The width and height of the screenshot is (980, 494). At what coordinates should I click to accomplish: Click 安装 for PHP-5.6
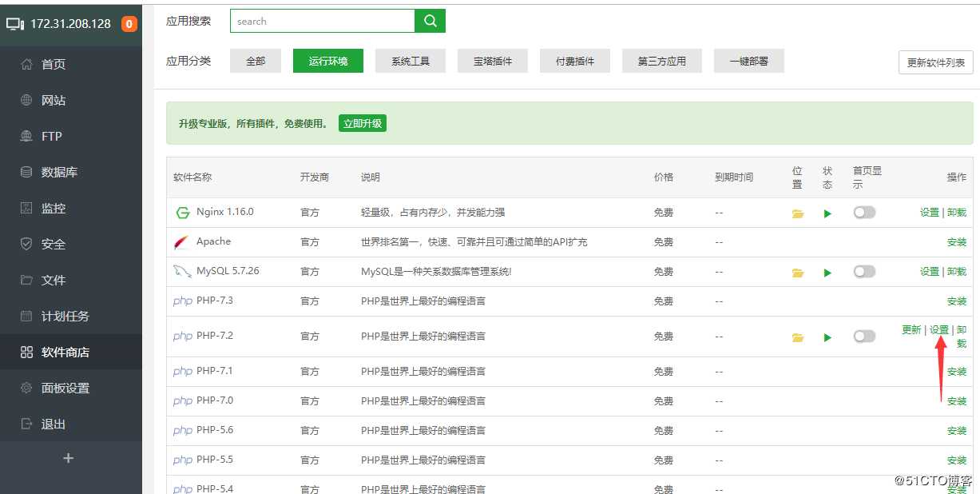click(x=957, y=431)
